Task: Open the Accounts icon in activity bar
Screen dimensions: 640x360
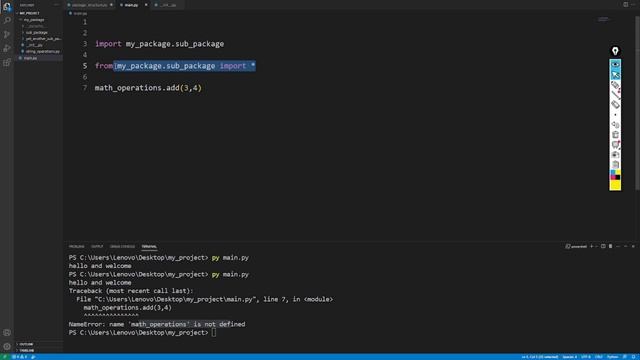Action: tap(7, 333)
